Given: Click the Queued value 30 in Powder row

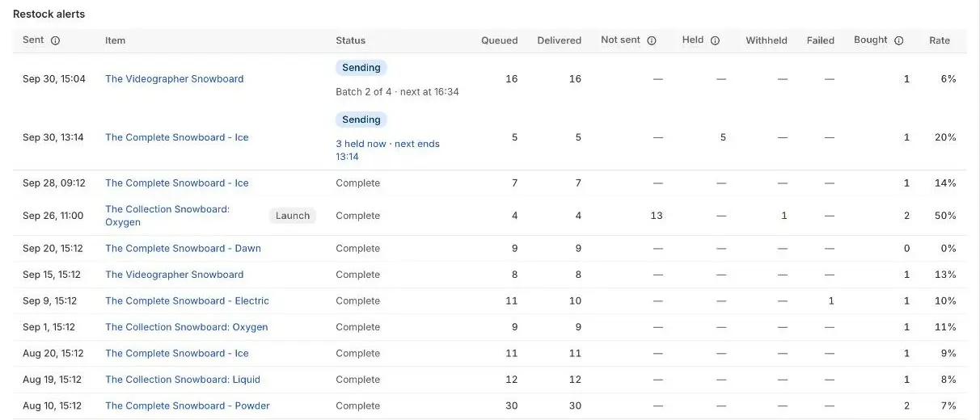Looking at the screenshot, I should click(x=511, y=406).
